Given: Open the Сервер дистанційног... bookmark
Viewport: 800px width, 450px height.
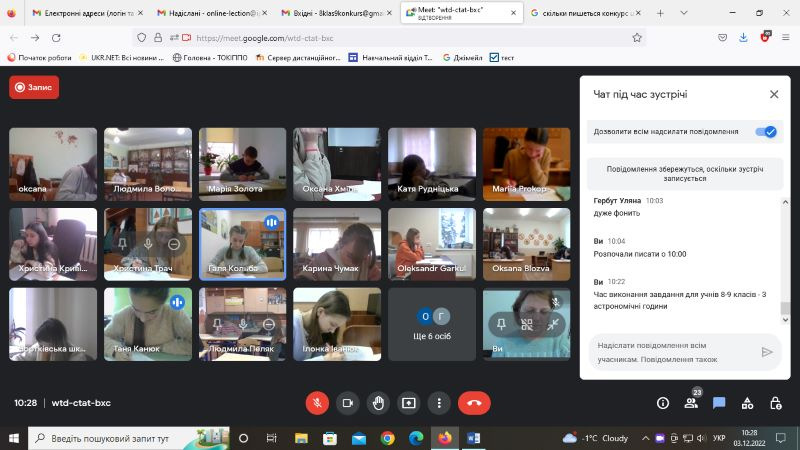Looking at the screenshot, I should (298, 58).
